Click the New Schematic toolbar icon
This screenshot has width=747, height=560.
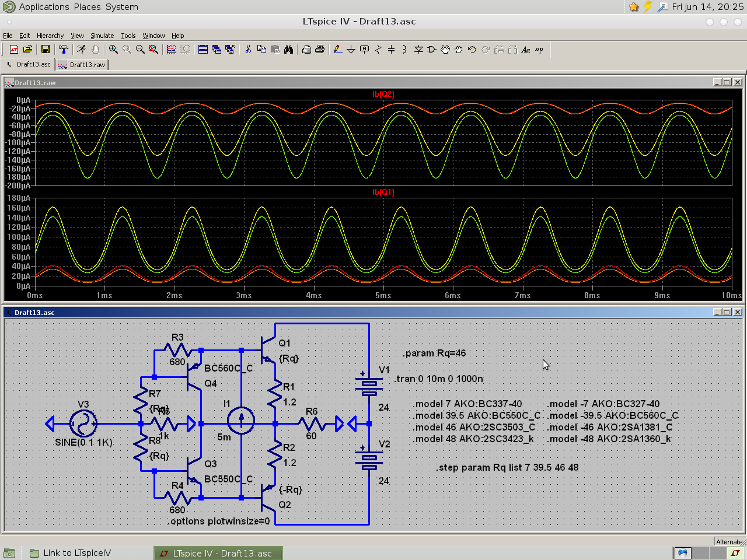click(14, 50)
